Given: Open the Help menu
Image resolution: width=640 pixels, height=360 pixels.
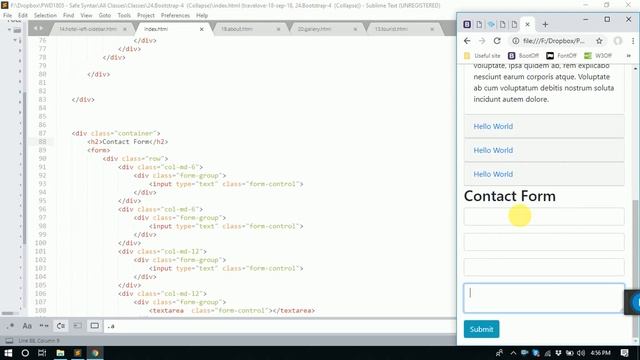Looking at the screenshot, I should pos(202,15).
